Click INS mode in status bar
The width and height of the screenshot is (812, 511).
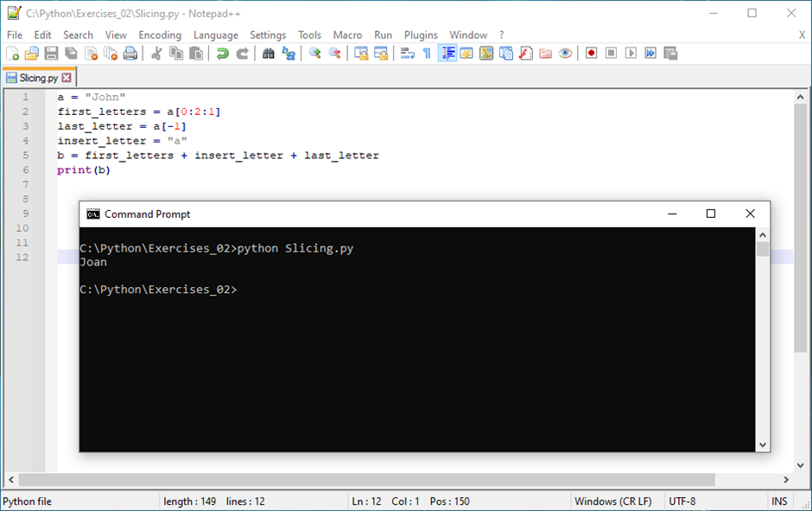[779, 501]
